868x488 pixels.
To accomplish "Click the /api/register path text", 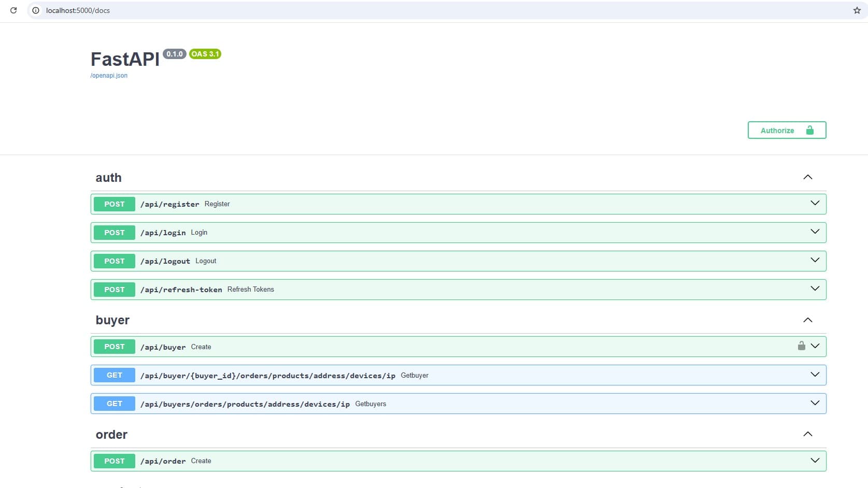I will point(170,204).
